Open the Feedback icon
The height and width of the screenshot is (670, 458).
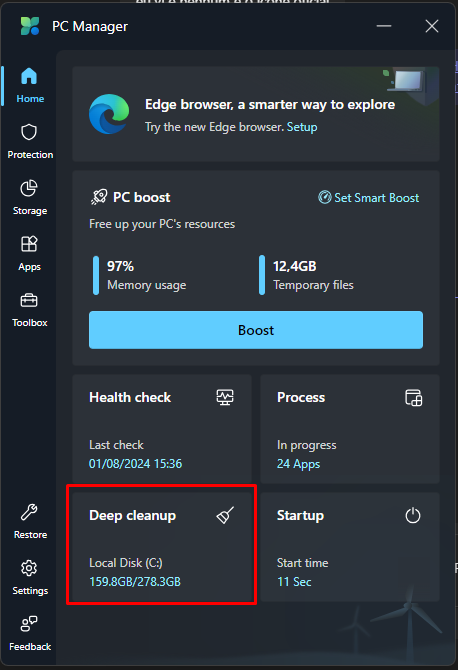pyautogui.click(x=29, y=624)
